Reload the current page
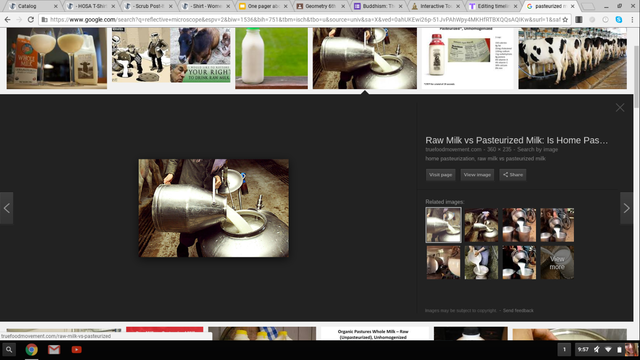This screenshot has height=360, width=640. (31, 19)
